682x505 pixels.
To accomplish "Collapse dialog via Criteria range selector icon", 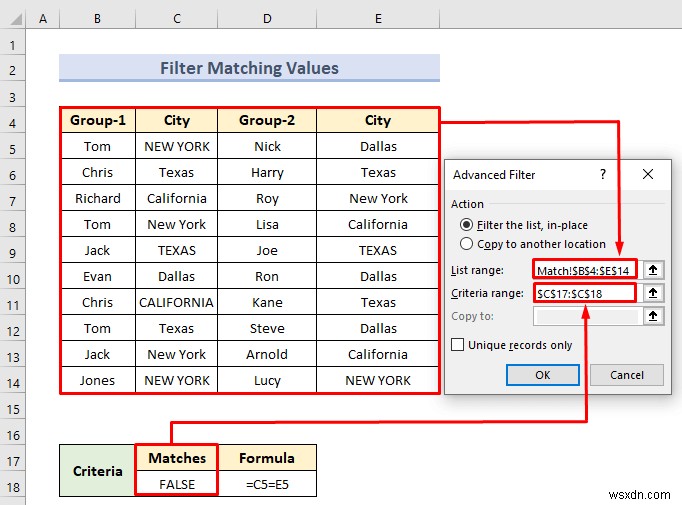I will click(653, 293).
